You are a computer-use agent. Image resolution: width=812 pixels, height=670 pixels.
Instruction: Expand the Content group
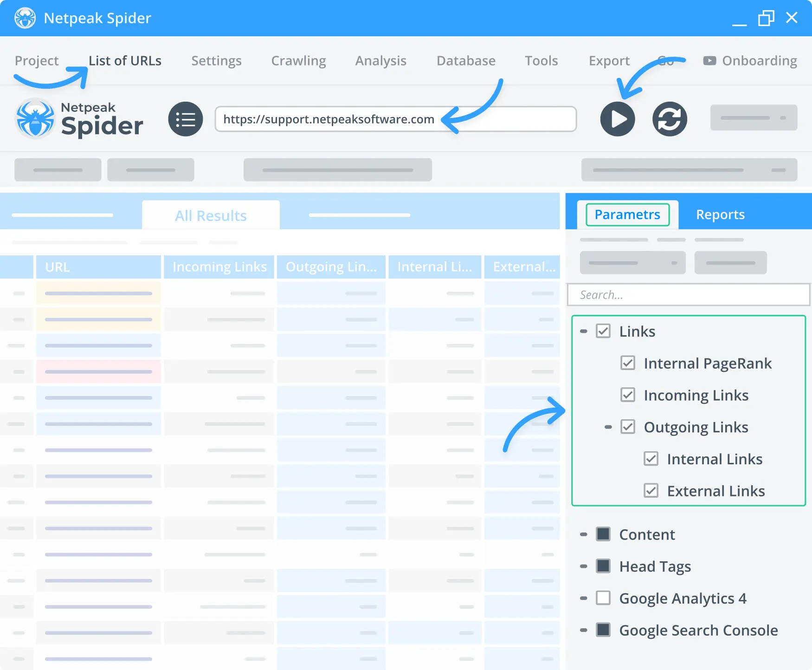coord(584,534)
